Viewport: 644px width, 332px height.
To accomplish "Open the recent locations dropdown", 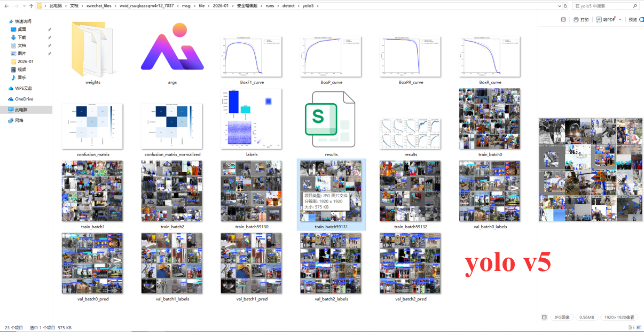I will tap(24, 6).
